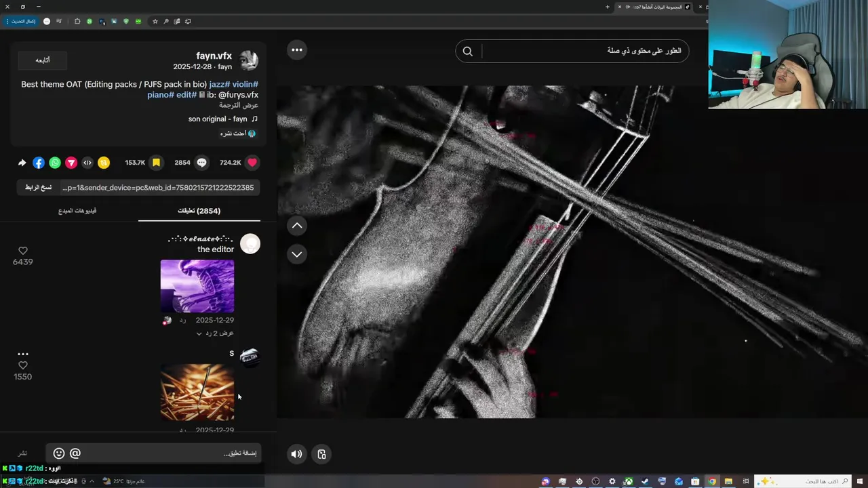Open the #violin hashtag
The image size is (868, 488).
pyautogui.click(x=245, y=85)
